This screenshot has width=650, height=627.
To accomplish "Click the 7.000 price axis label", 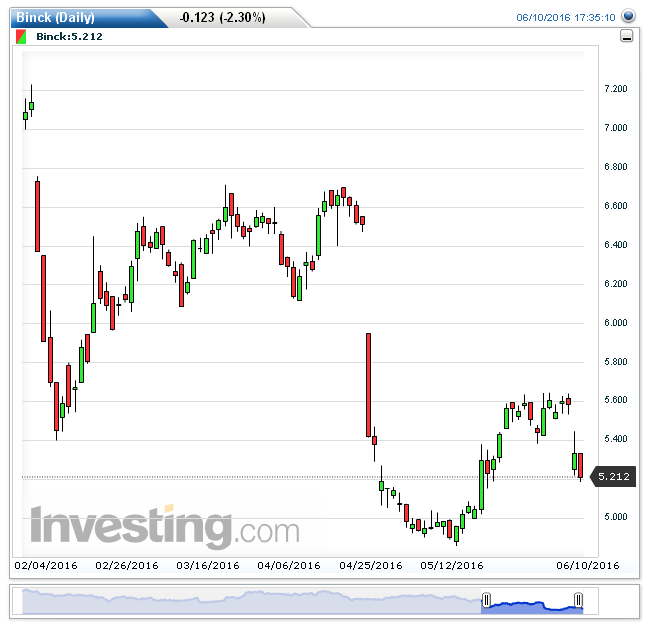I will [x=616, y=128].
